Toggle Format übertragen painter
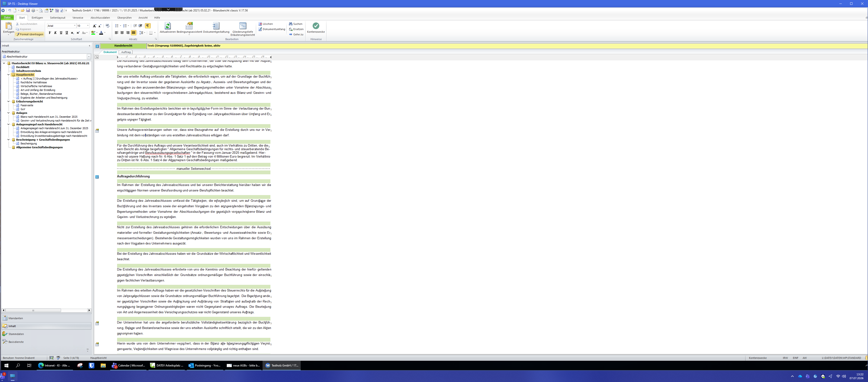Viewport: 868px width, 382px height. click(29, 34)
